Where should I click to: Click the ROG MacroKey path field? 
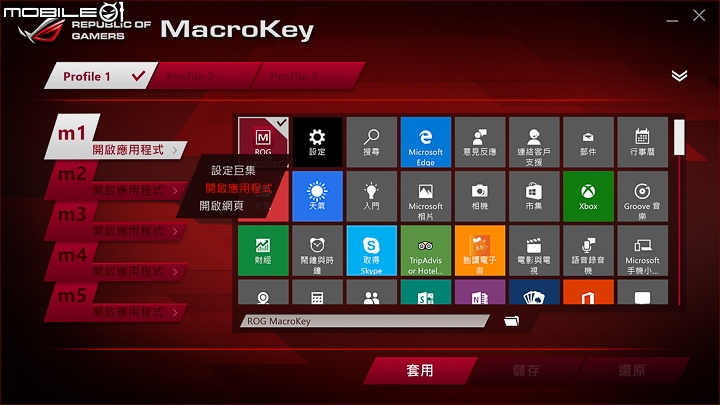[x=365, y=321]
